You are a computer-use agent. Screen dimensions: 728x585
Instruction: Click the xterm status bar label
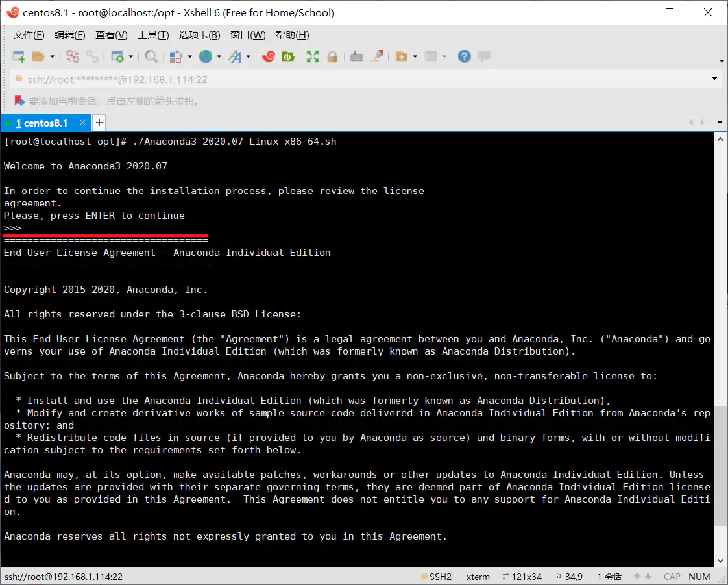click(x=478, y=577)
